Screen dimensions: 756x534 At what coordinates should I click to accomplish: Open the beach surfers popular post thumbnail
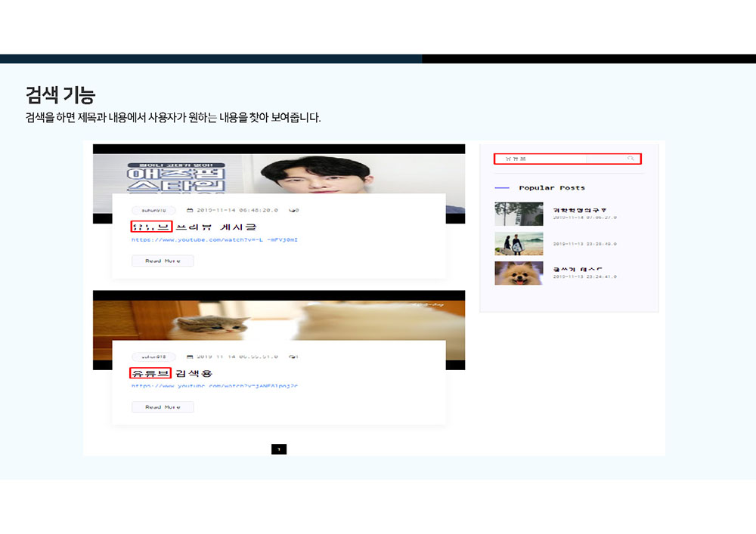(x=519, y=244)
